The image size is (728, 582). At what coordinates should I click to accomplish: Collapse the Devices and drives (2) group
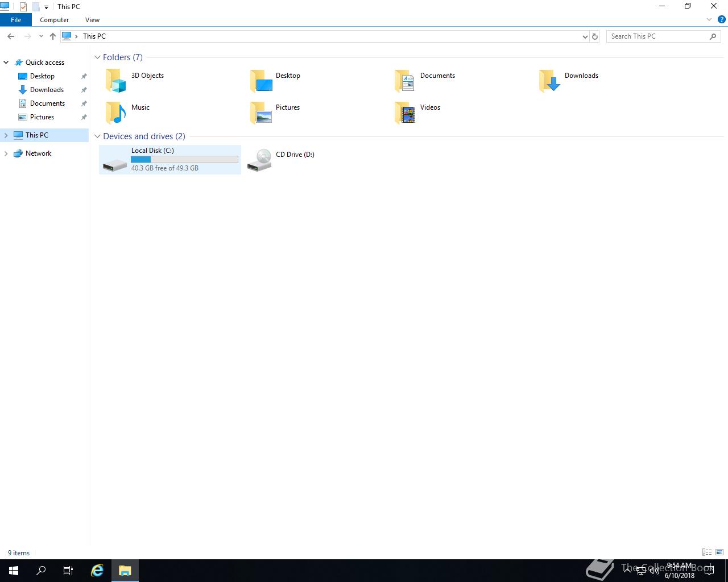pyautogui.click(x=97, y=136)
